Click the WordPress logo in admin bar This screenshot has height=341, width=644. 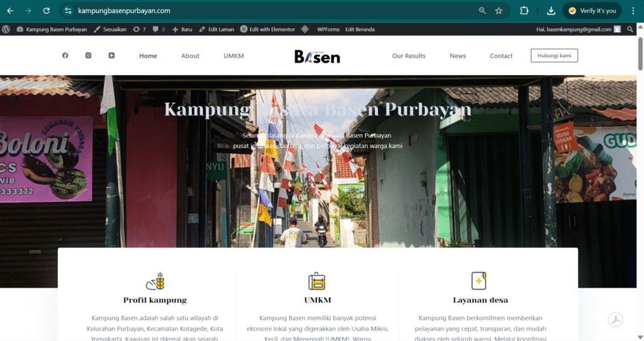tap(6, 29)
